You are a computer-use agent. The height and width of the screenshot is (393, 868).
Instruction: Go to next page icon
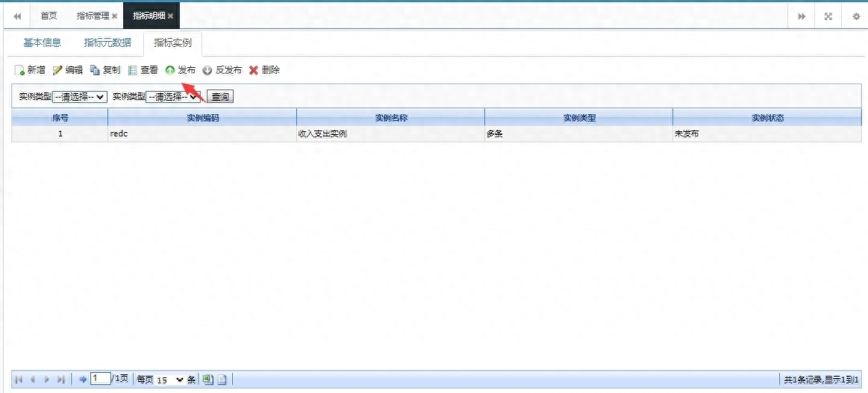tap(47, 380)
